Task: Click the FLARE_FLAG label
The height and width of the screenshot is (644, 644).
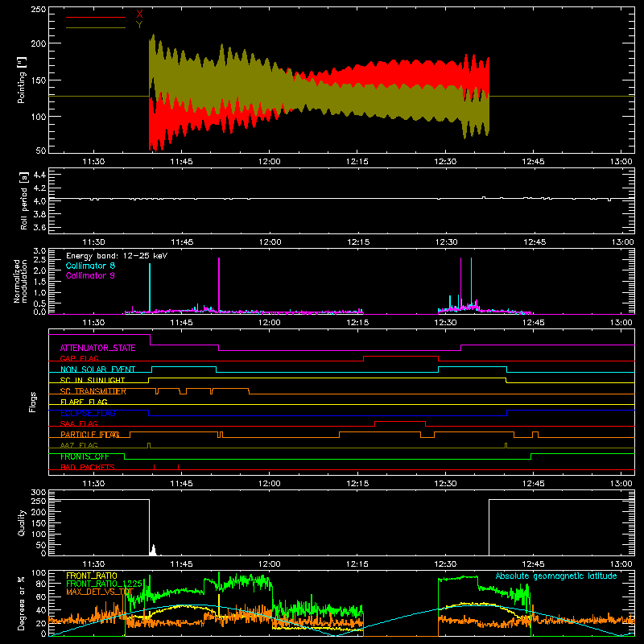Action: [x=84, y=402]
